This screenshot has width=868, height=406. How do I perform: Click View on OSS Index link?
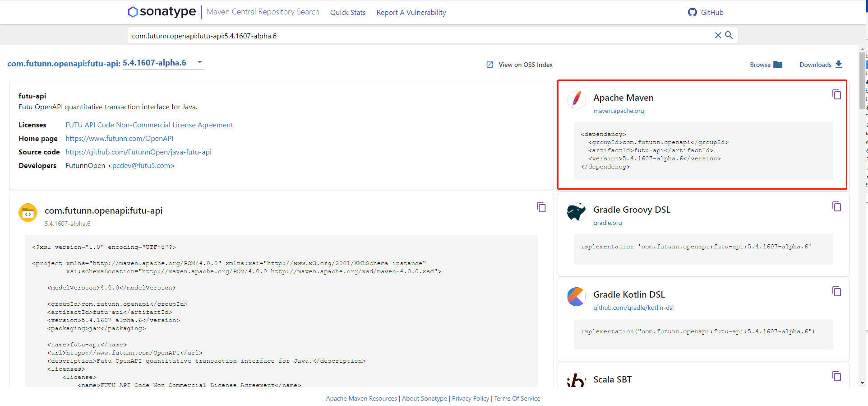coord(520,65)
